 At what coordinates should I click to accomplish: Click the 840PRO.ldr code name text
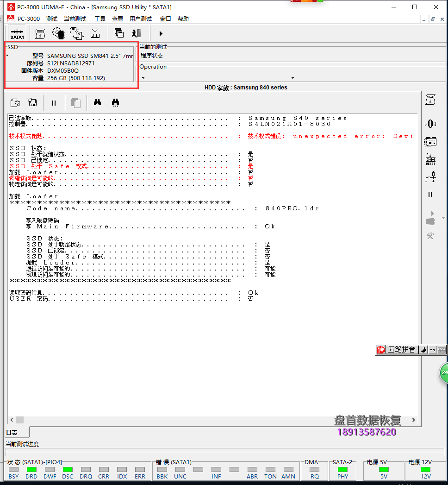pyautogui.click(x=292, y=208)
